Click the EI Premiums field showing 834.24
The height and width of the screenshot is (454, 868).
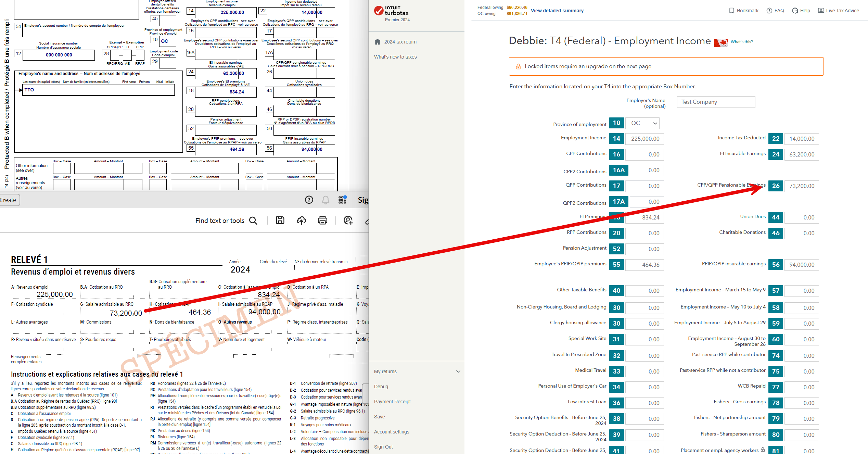(x=645, y=217)
